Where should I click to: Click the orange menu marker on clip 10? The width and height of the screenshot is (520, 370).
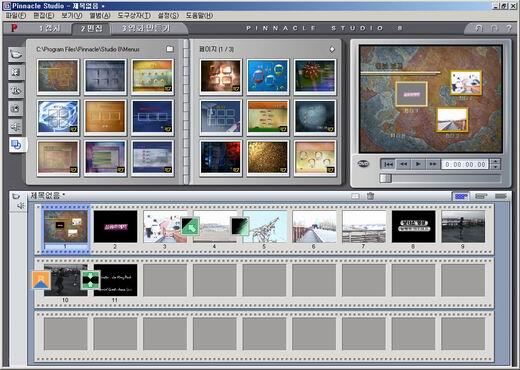41,280
